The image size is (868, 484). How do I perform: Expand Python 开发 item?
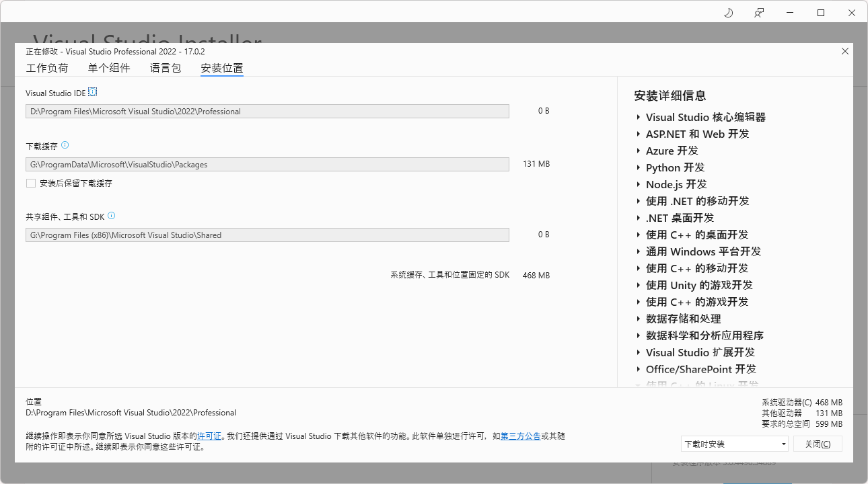pyautogui.click(x=638, y=167)
